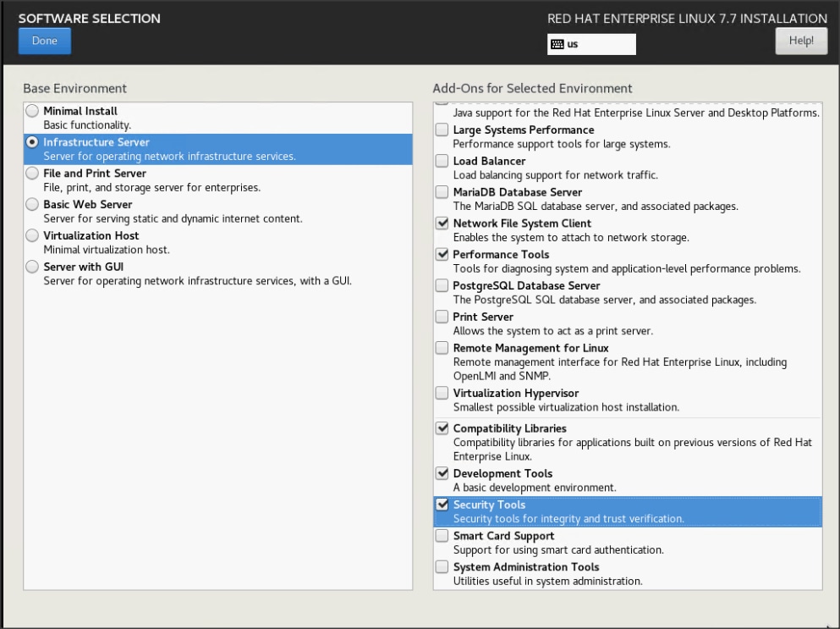Choose Virtualization Host base environment
Viewport: 840px width, 629px height.
tap(32, 235)
